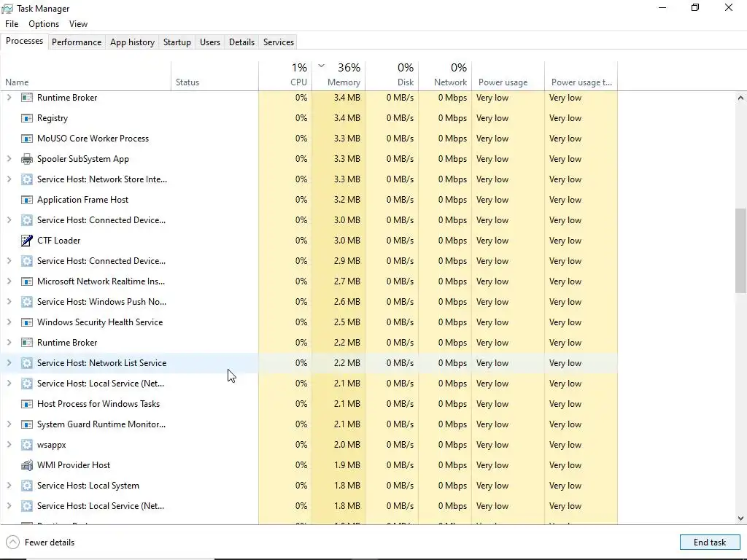This screenshot has width=747, height=560.
Task: Sort by the Status column header
Action: pos(215,76)
